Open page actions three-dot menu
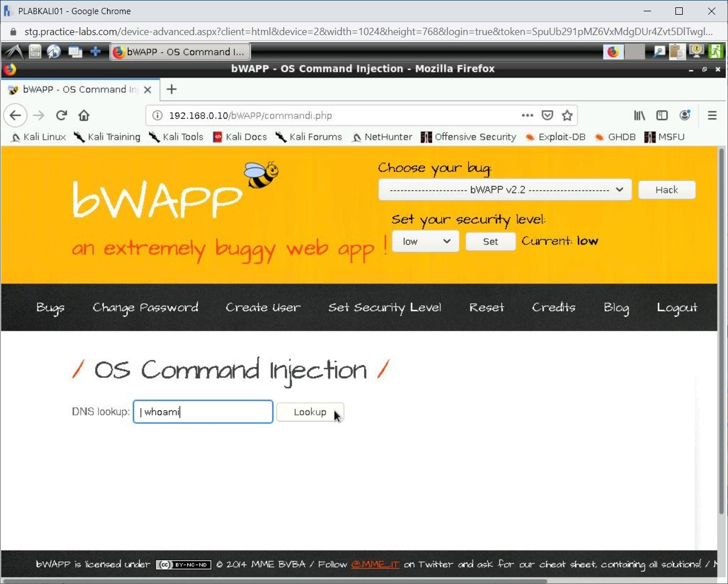 tap(527, 115)
